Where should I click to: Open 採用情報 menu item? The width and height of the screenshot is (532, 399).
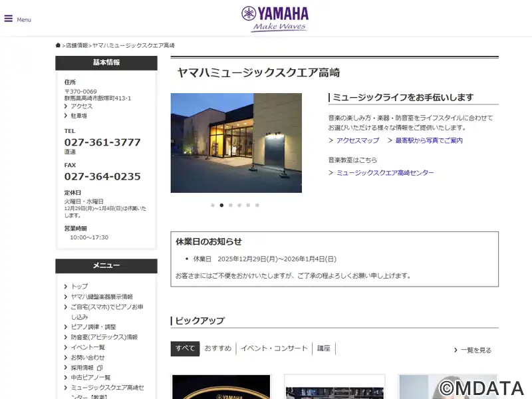tap(82, 368)
